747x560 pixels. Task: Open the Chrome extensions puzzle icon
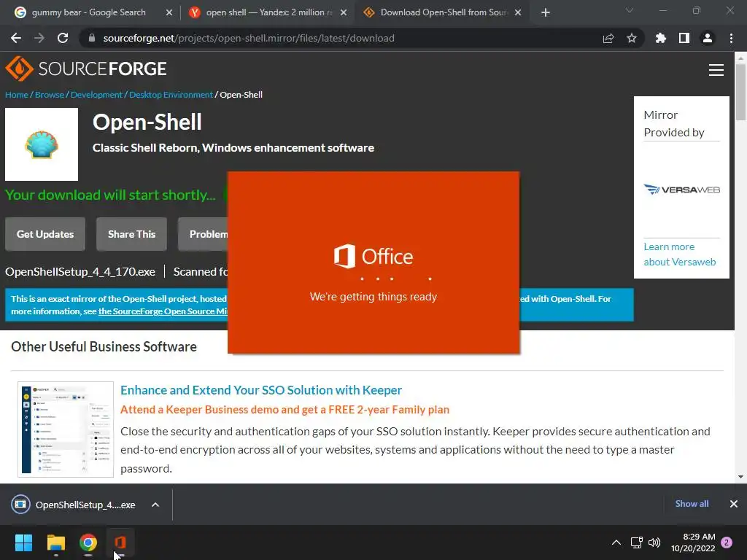click(x=661, y=38)
